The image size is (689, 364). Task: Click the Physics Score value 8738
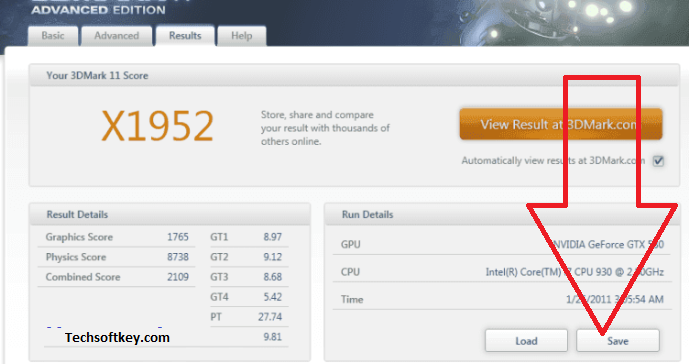pyautogui.click(x=178, y=257)
